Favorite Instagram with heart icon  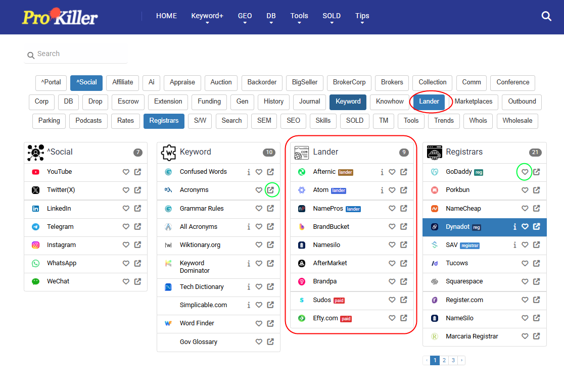(x=126, y=245)
